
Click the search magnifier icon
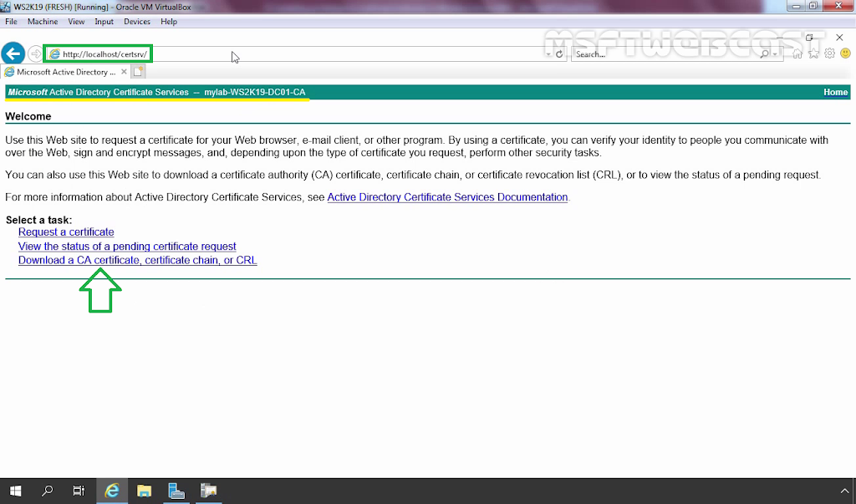(x=764, y=53)
